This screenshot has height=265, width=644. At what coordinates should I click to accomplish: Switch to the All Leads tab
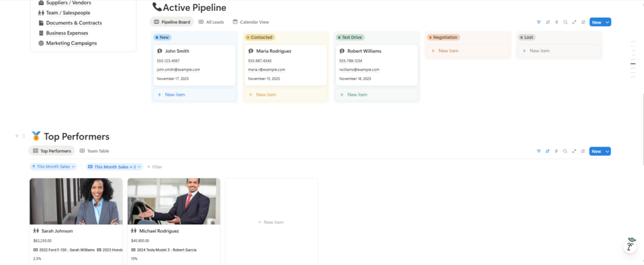click(x=211, y=22)
